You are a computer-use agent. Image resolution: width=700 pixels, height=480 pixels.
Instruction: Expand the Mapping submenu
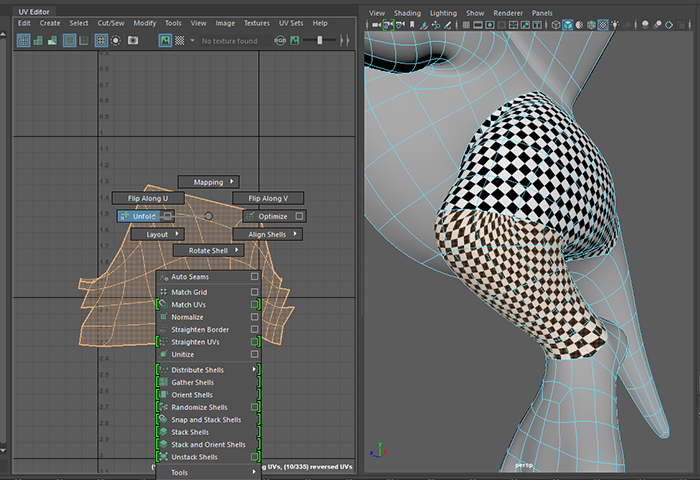click(x=209, y=182)
